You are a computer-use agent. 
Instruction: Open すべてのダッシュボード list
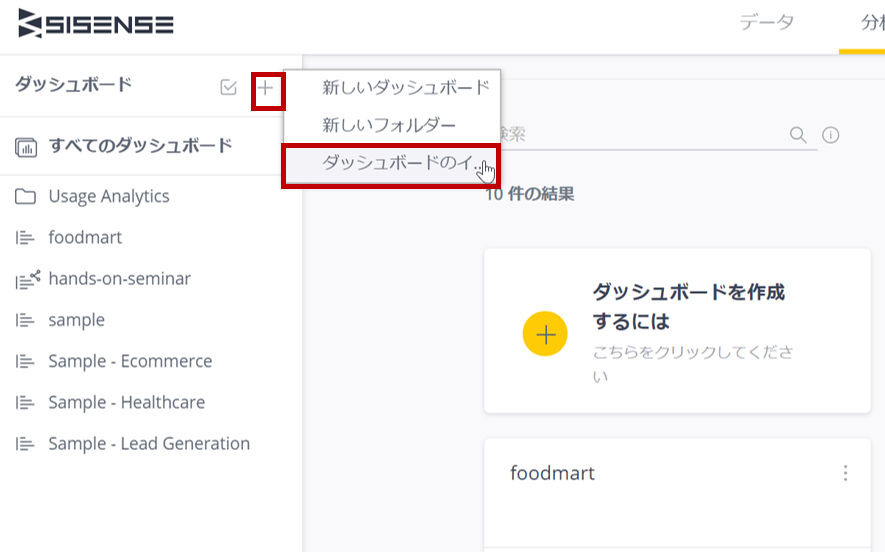pos(140,146)
